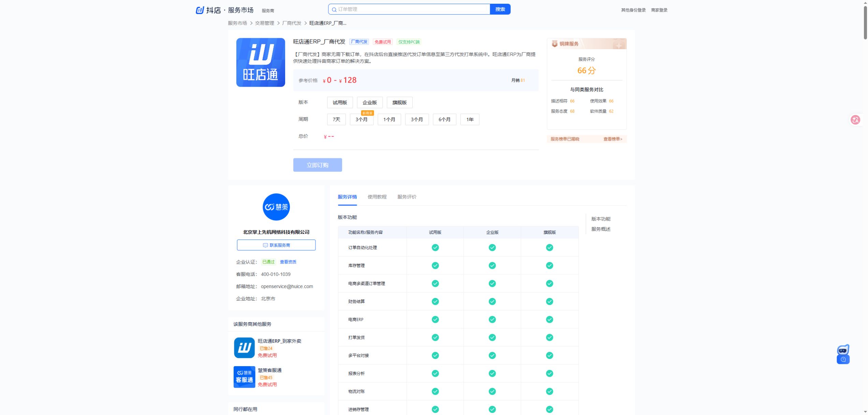This screenshot has height=415, width=868.
Task: Click the chat icon in 联系服务商 button
Action: pos(265,245)
